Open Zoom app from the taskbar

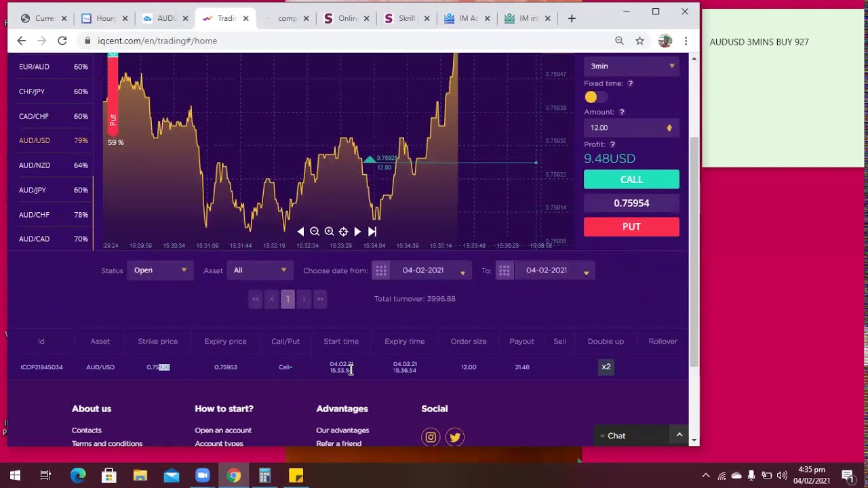[202, 475]
